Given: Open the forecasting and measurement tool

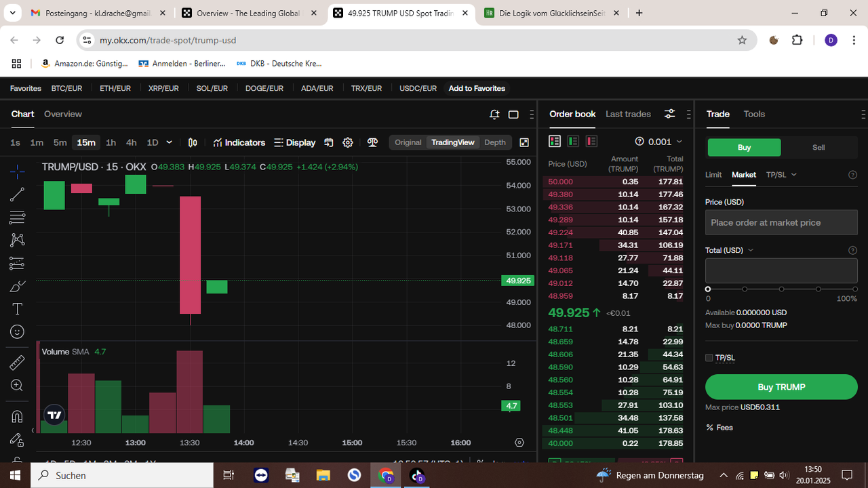Looking at the screenshot, I should (x=17, y=263).
